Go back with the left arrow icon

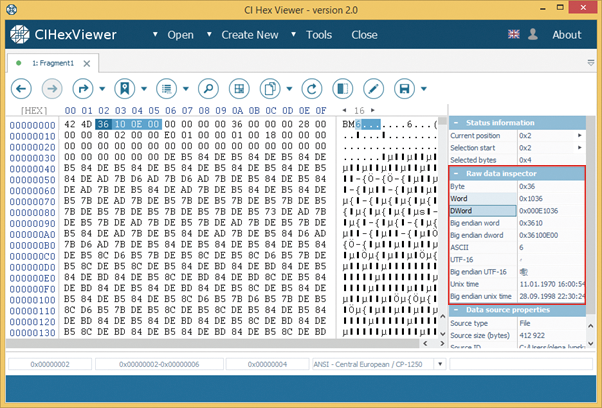click(x=21, y=89)
